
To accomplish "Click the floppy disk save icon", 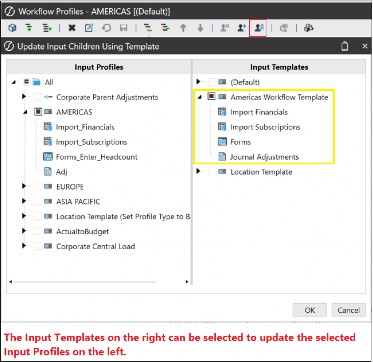I will [x=123, y=28].
